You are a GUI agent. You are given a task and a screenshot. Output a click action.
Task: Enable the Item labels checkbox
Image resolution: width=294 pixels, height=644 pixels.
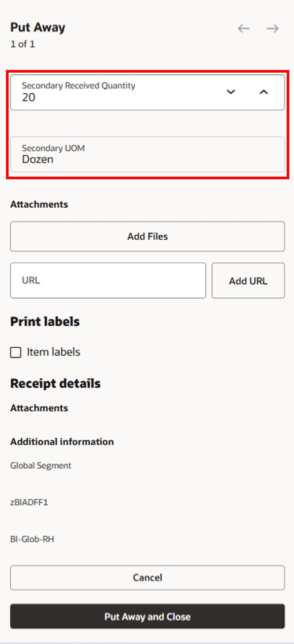15,352
